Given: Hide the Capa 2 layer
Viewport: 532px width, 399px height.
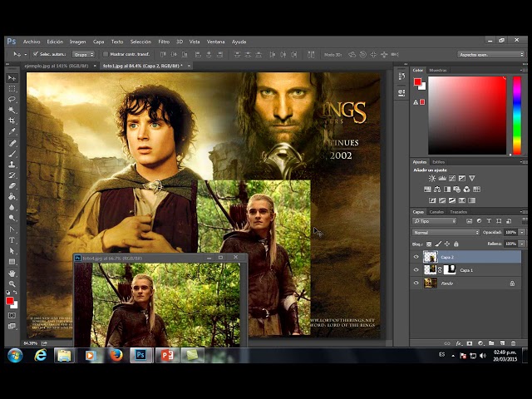Looking at the screenshot, I should tap(416, 257).
